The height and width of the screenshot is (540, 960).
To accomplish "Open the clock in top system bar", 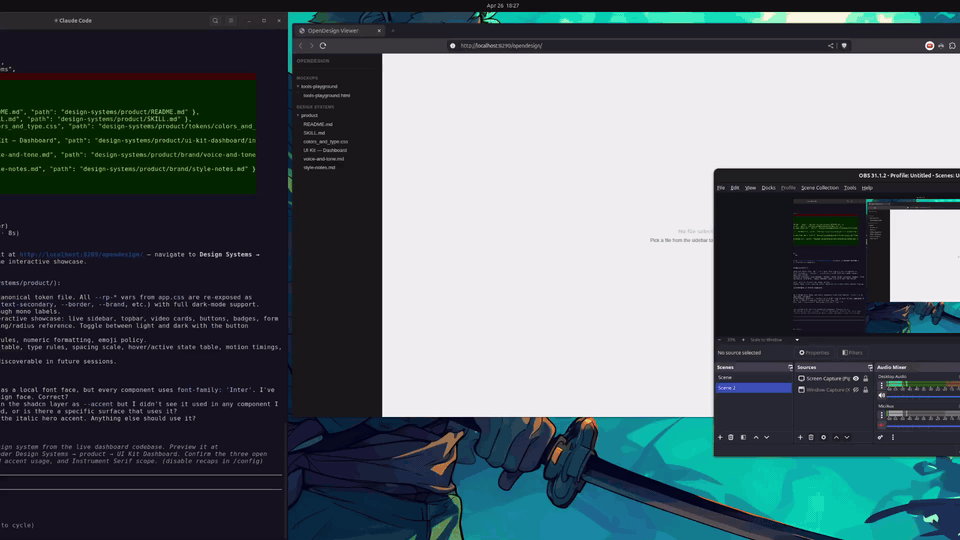I will 503,6.
